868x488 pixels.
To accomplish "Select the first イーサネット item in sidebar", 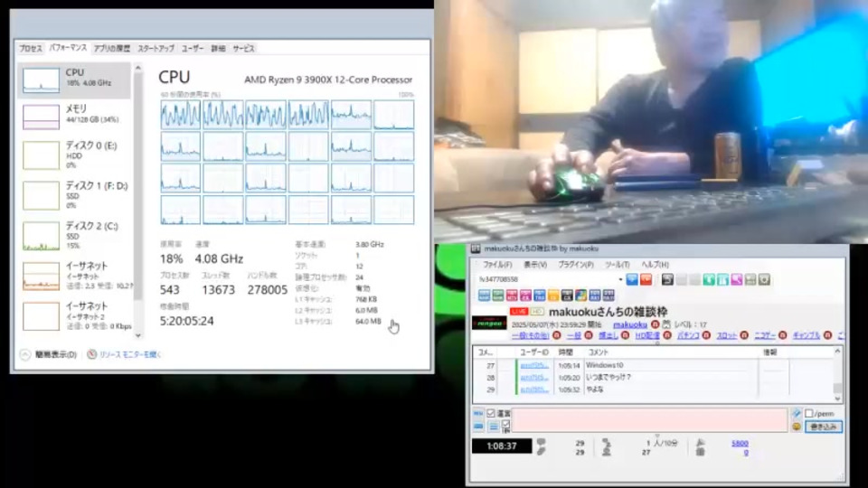I will [x=75, y=276].
